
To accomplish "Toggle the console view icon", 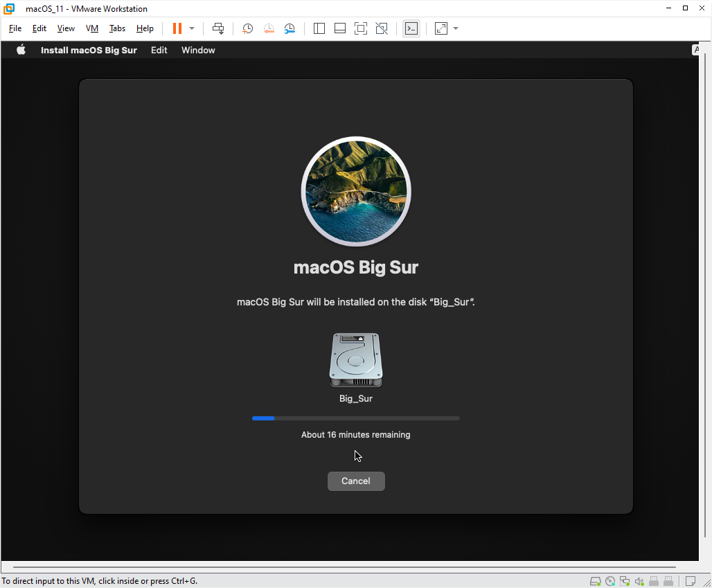I will [x=411, y=28].
